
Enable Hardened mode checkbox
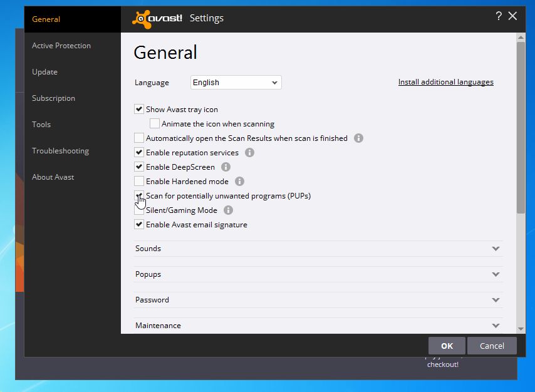point(139,181)
